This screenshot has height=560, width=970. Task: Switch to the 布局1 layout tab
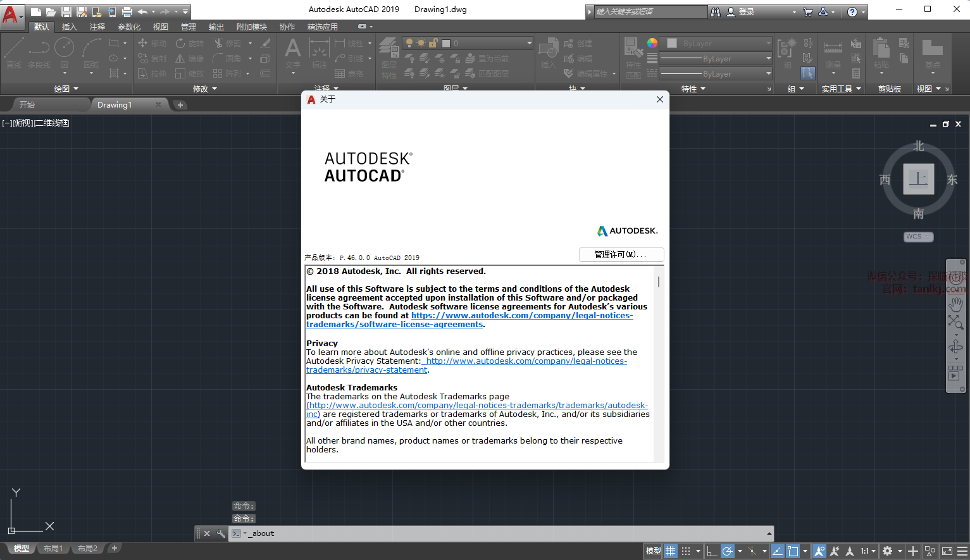click(53, 549)
